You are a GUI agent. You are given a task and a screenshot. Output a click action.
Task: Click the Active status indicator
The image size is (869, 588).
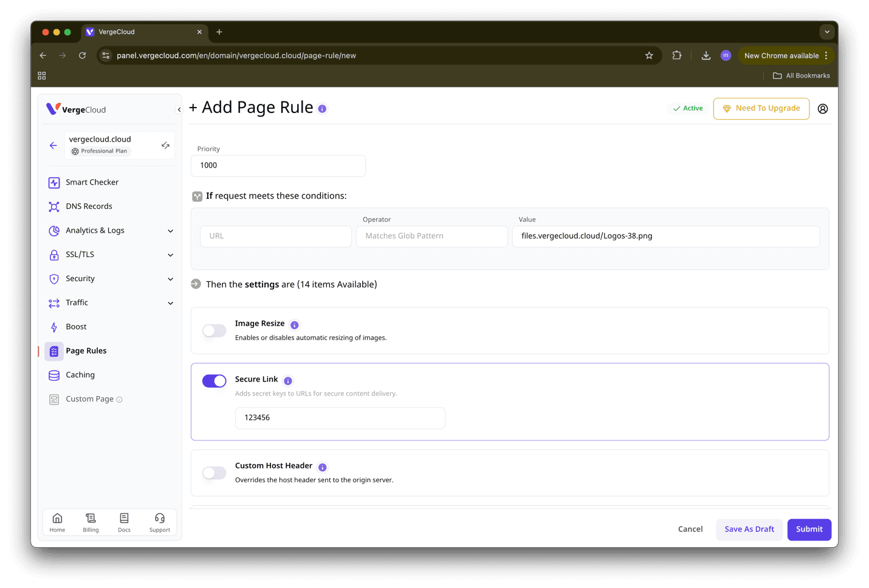coord(688,108)
